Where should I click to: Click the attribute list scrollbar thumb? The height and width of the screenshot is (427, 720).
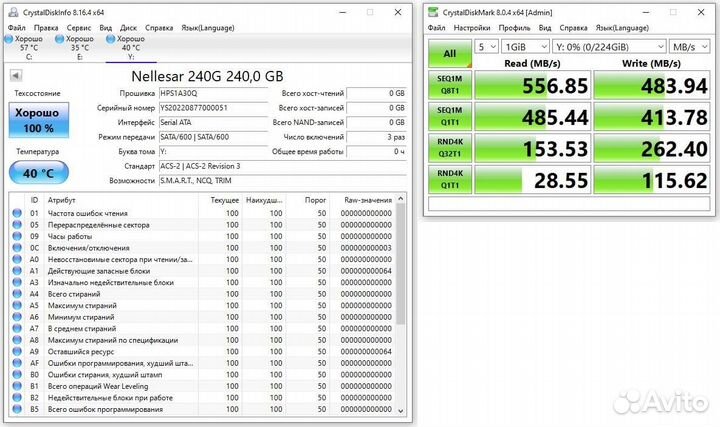click(x=400, y=264)
